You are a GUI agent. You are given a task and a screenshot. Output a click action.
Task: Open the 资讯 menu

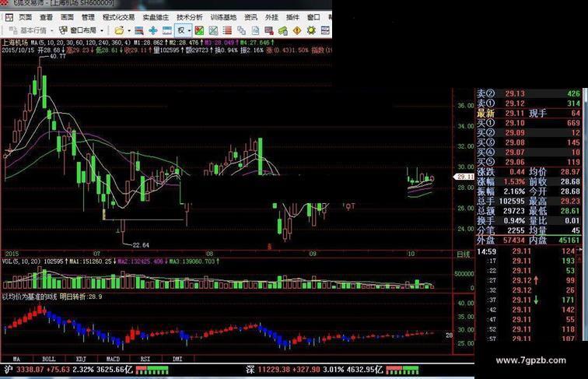[x=250, y=17]
